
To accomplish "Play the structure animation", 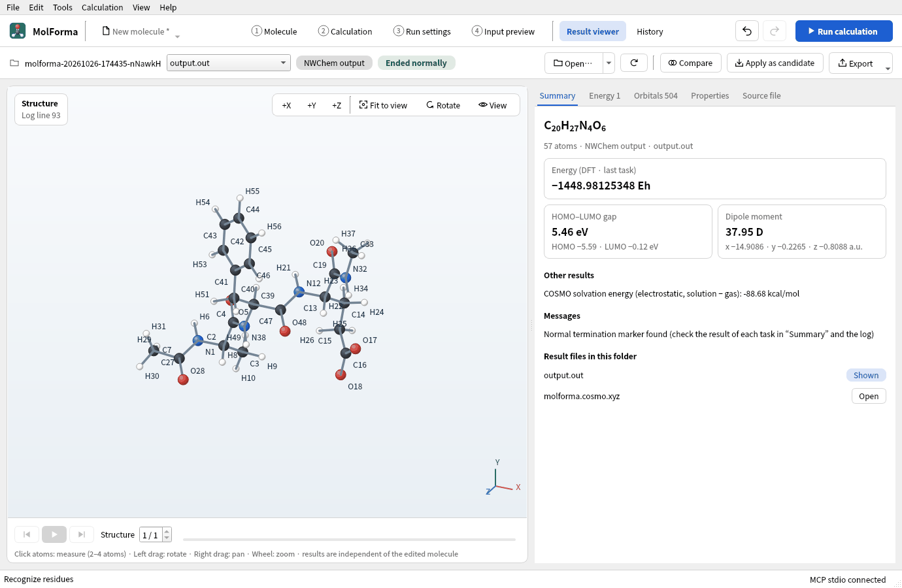I will pos(54,534).
